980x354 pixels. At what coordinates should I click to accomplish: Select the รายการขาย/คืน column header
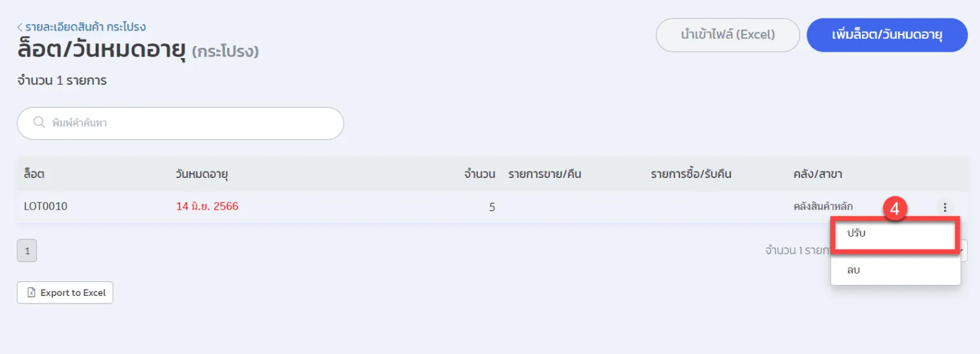544,174
